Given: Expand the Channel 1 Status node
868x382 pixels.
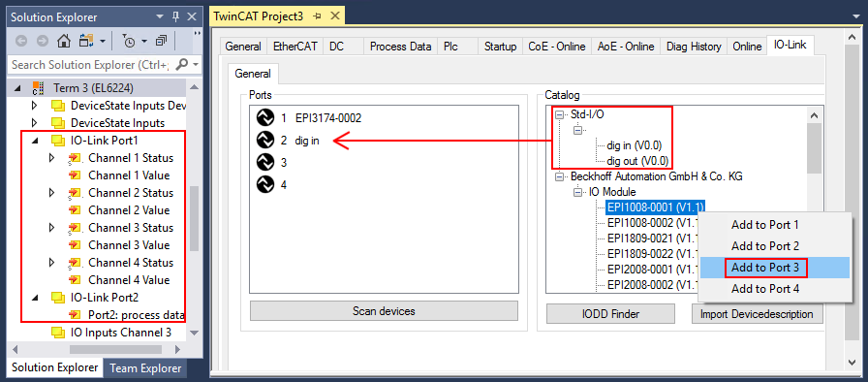Looking at the screenshot, I should click(52, 158).
